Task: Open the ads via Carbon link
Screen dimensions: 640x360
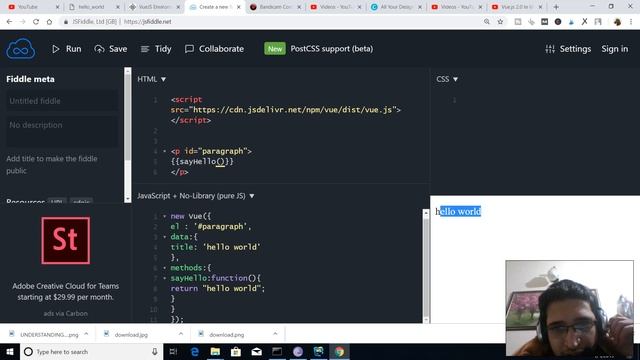Action: pyautogui.click(x=65, y=313)
